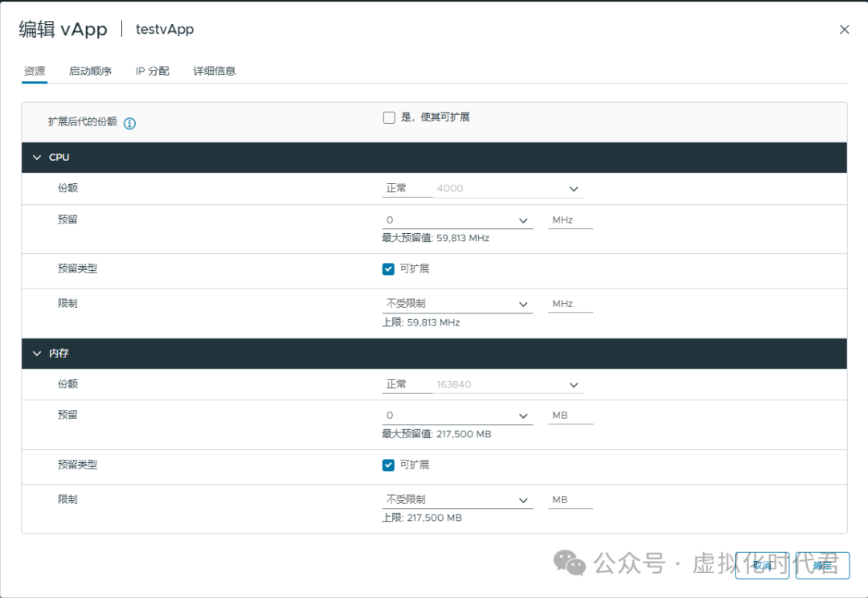Image resolution: width=868 pixels, height=598 pixels.
Task: Click the 扩展后代的份额 label
Action: click(83, 122)
